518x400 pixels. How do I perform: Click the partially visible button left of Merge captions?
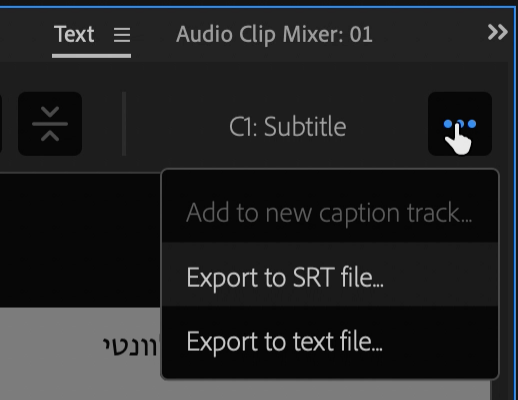point(1,124)
